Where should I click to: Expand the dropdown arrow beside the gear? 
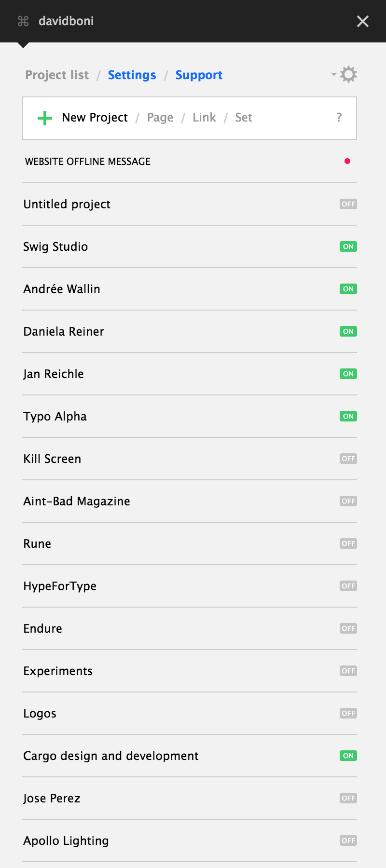[x=334, y=74]
